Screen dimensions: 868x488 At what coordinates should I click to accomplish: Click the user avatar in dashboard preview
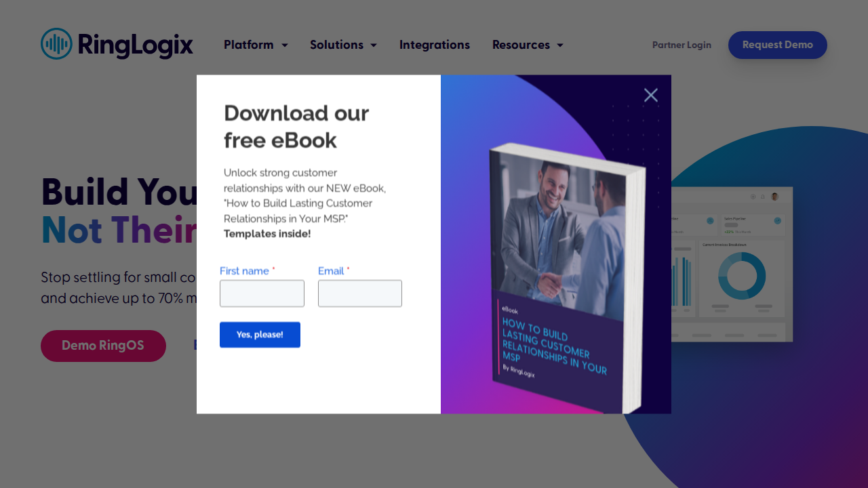click(x=774, y=197)
